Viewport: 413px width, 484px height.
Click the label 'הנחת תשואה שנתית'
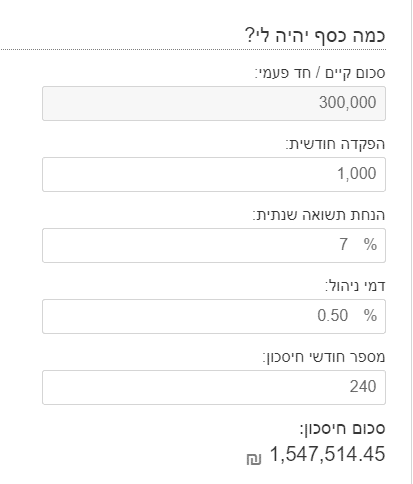[319, 215]
